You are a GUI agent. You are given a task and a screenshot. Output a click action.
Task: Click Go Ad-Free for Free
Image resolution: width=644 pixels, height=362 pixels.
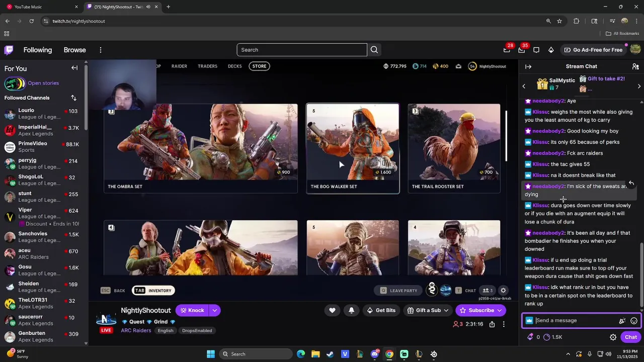coord(593,50)
